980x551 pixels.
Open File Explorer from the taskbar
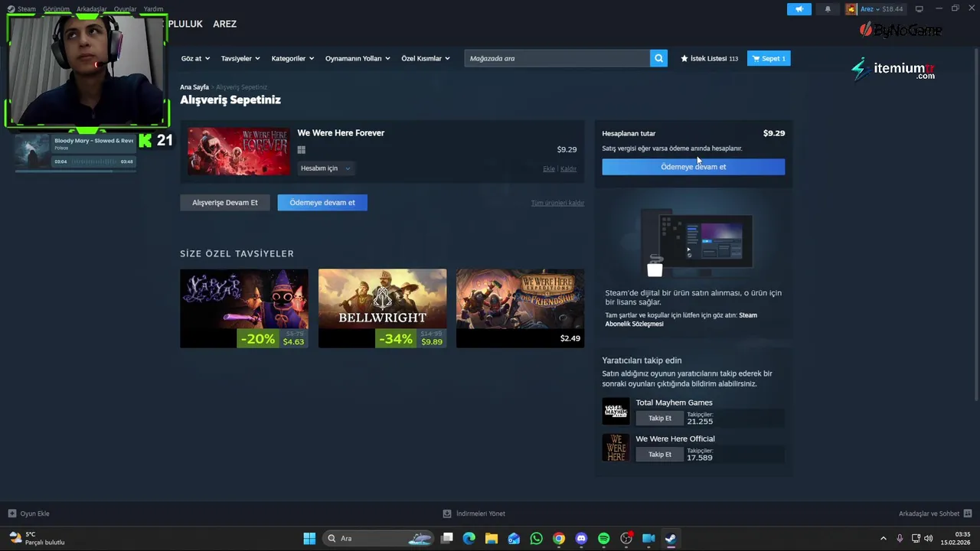coord(492,538)
